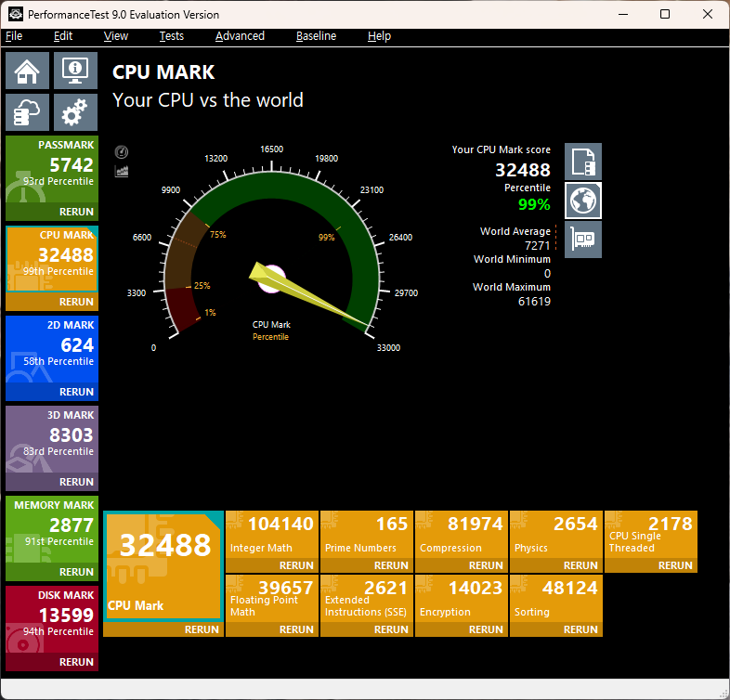The height and width of the screenshot is (700, 730).
Task: Rerun the Memory Mark test
Action: pos(52,572)
